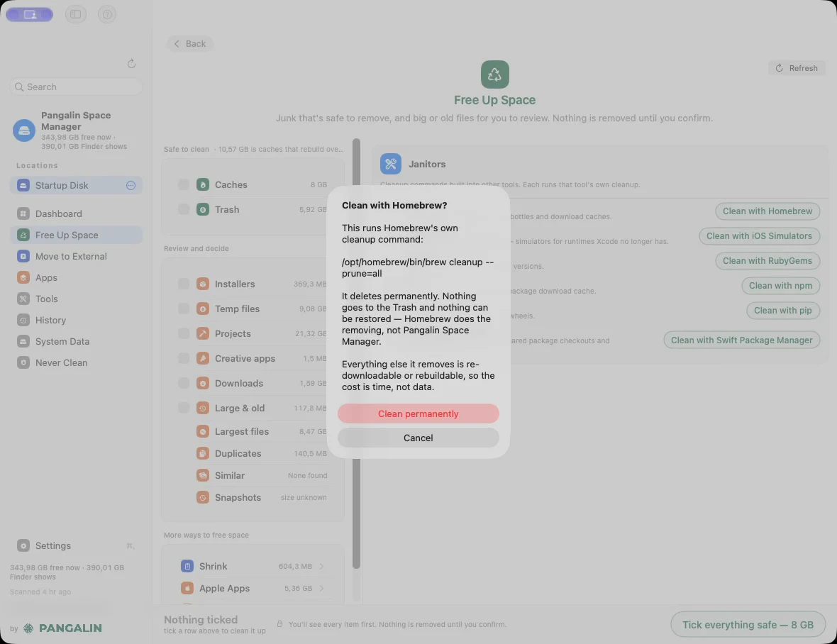Click the Shrink row icon
This screenshot has height=644, width=837.
[x=187, y=566]
